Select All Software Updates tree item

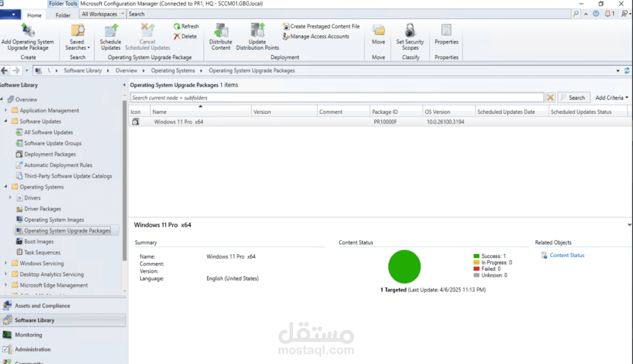(x=49, y=132)
